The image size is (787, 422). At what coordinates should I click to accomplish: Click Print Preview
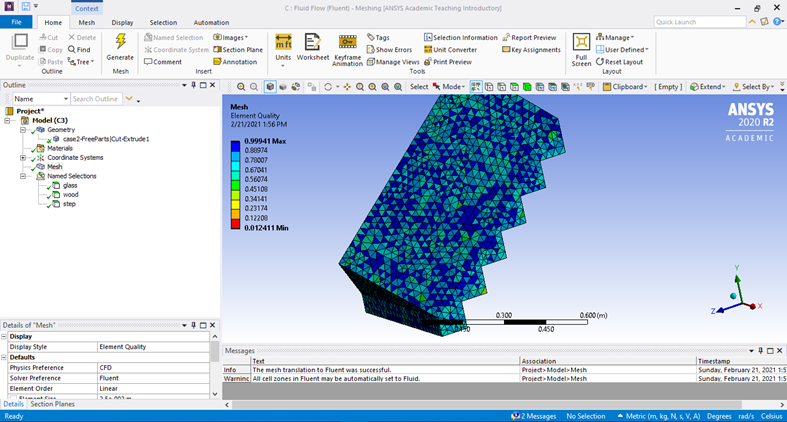coord(448,62)
